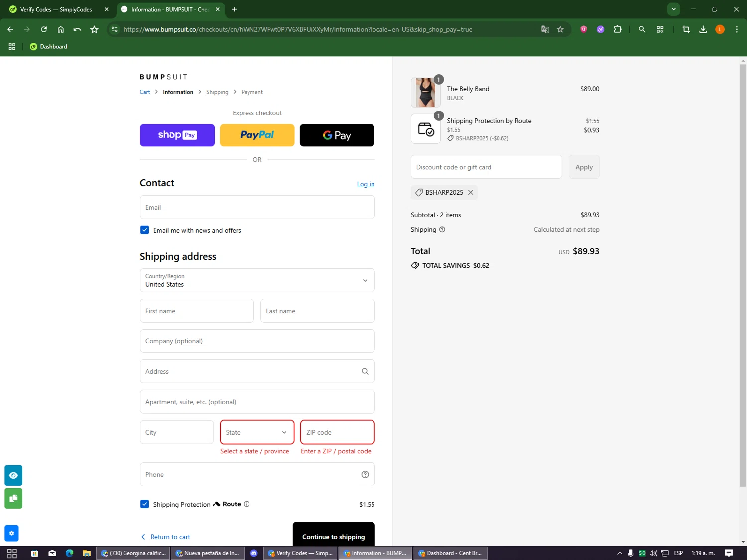Open the translate page icon in address bar

tap(545, 29)
